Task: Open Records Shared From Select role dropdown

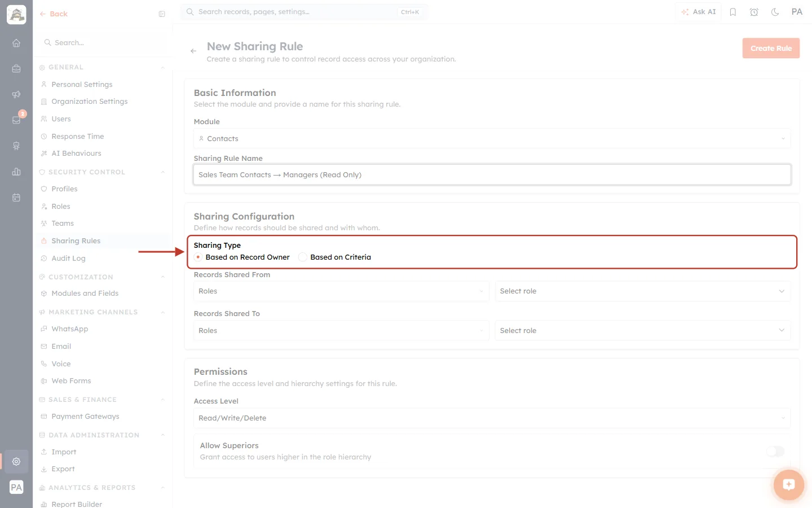Action: tap(643, 291)
